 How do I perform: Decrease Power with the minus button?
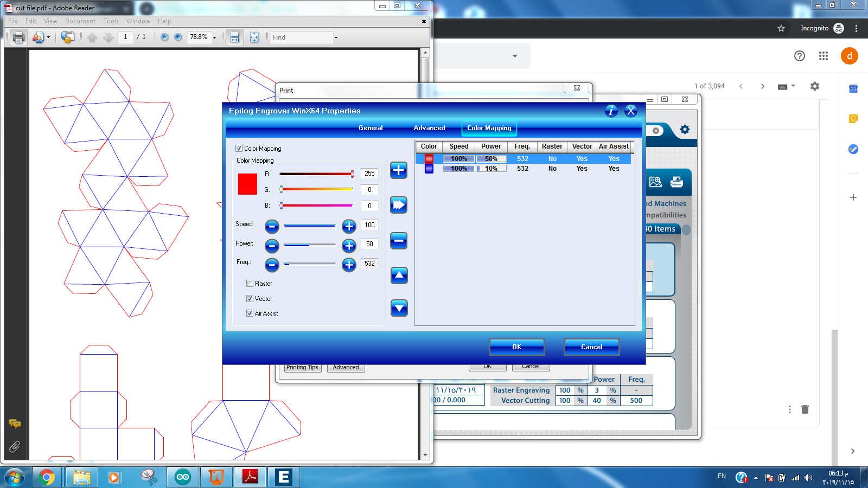[272, 246]
